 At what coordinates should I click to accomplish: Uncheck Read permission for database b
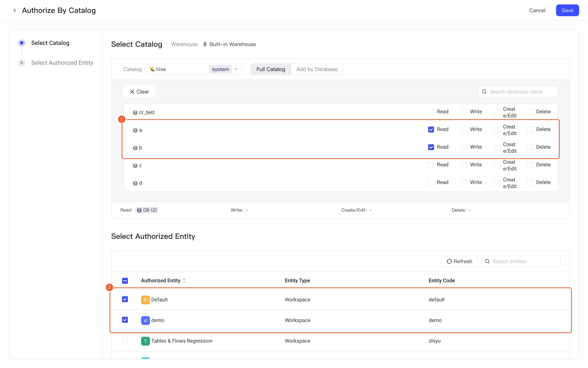(431, 147)
